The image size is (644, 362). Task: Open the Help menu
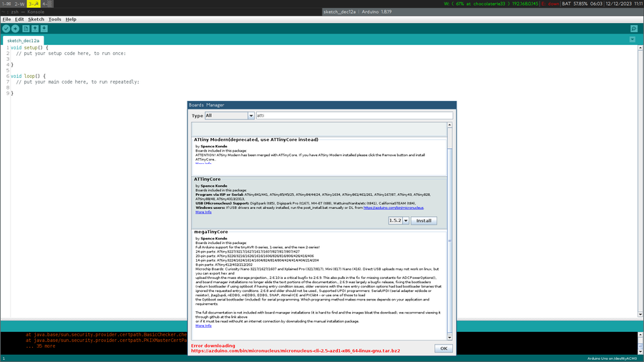(x=71, y=19)
